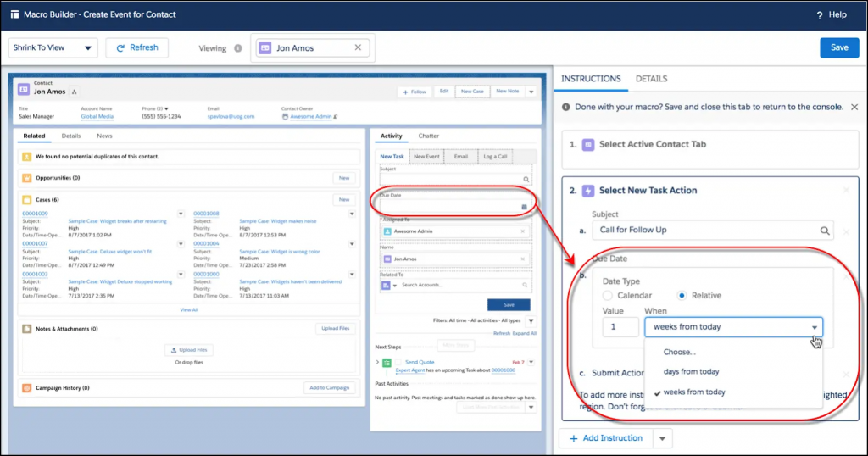868x456 pixels.
Task: Click the Macro Builder app icon in title bar
Action: click(x=14, y=14)
